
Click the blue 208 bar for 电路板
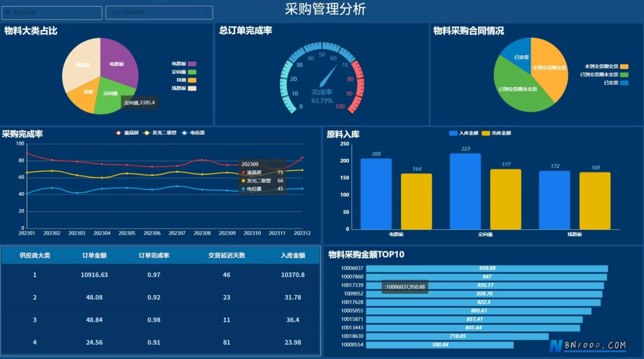coord(376,194)
